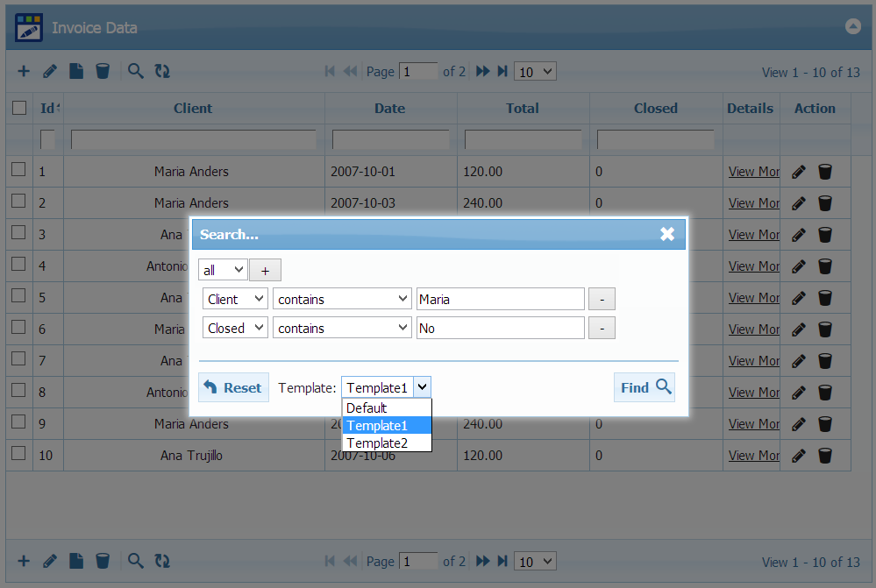Click the delete records trash icon in the toolbar
The width and height of the screenshot is (876, 588).
[x=103, y=71]
